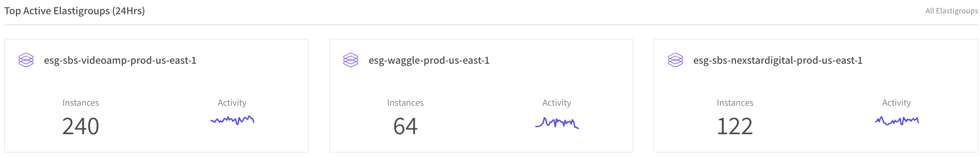The width and height of the screenshot is (980, 156).
Task: Click the esg-sbs-nexstardigital-prod-us-east-1 stack icon
Action: [675, 60]
